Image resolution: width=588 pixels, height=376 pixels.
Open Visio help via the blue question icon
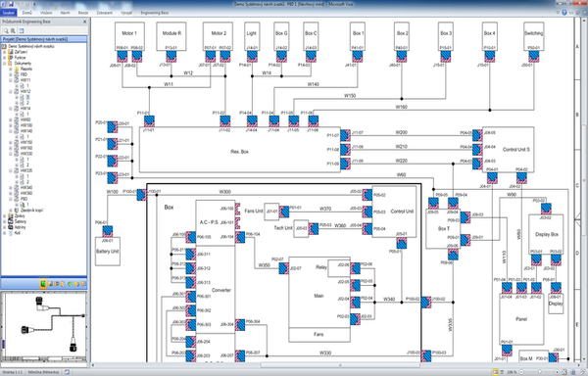564,13
